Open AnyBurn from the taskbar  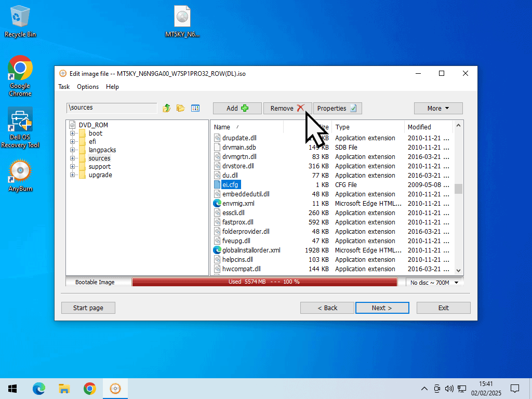pyautogui.click(x=115, y=389)
